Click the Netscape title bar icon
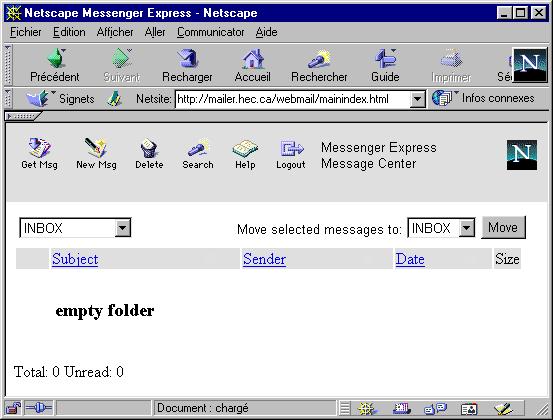Viewport: 553px width, 420px height. (14, 13)
